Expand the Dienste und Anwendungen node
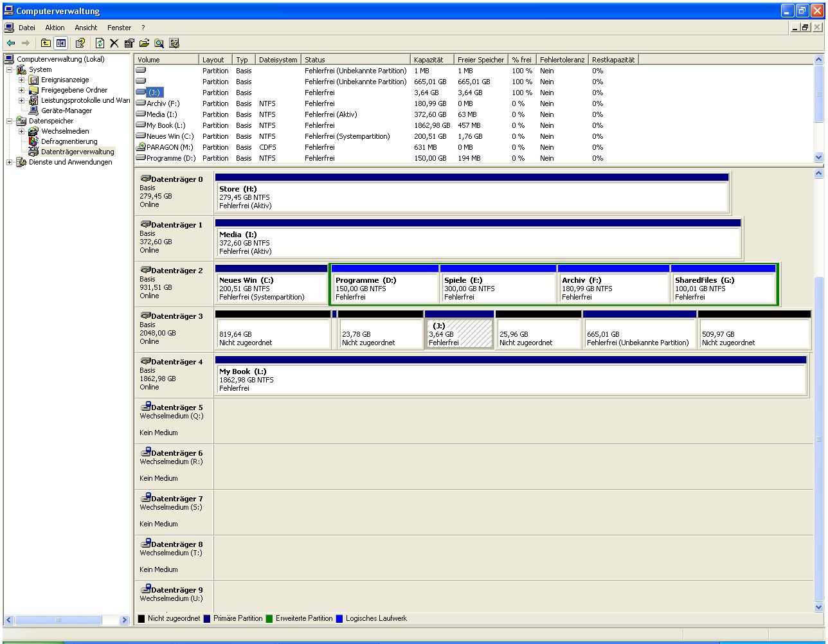Image resolution: width=828 pixels, height=644 pixels. tap(10, 162)
